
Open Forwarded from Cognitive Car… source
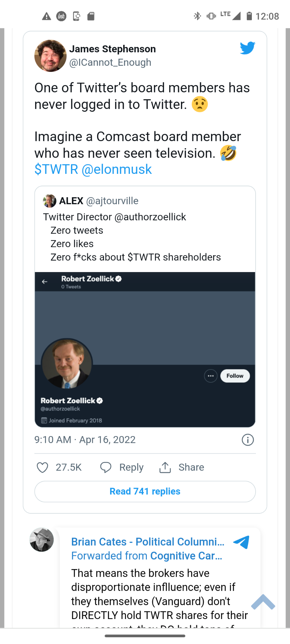[x=147, y=556]
